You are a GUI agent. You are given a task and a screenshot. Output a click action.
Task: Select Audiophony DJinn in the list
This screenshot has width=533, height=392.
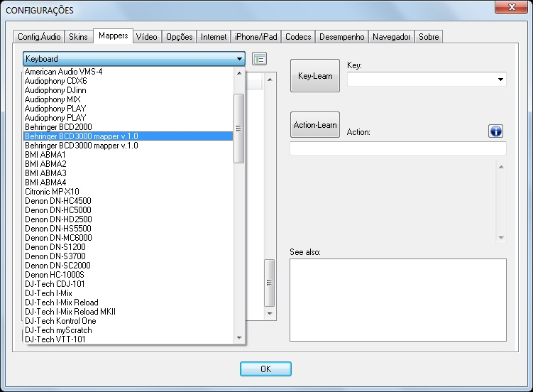(x=128, y=90)
